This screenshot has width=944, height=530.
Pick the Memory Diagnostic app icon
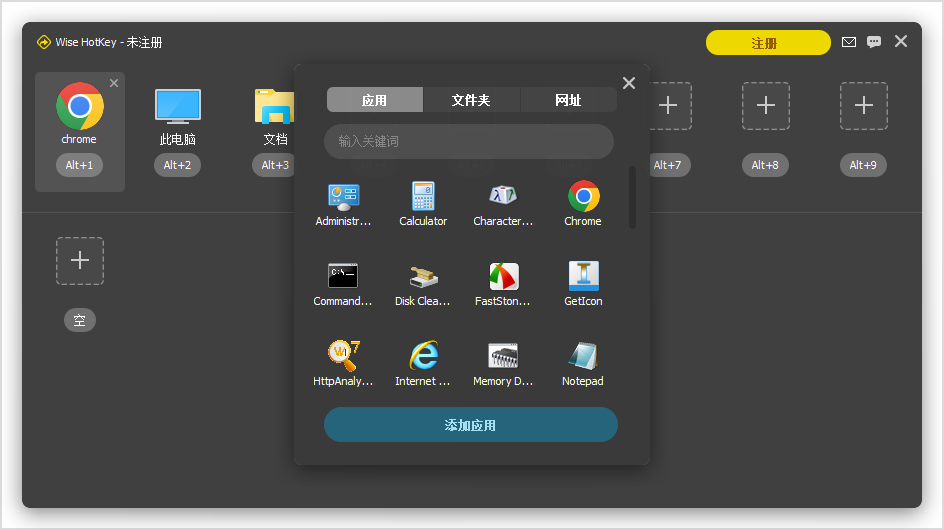tap(503, 356)
